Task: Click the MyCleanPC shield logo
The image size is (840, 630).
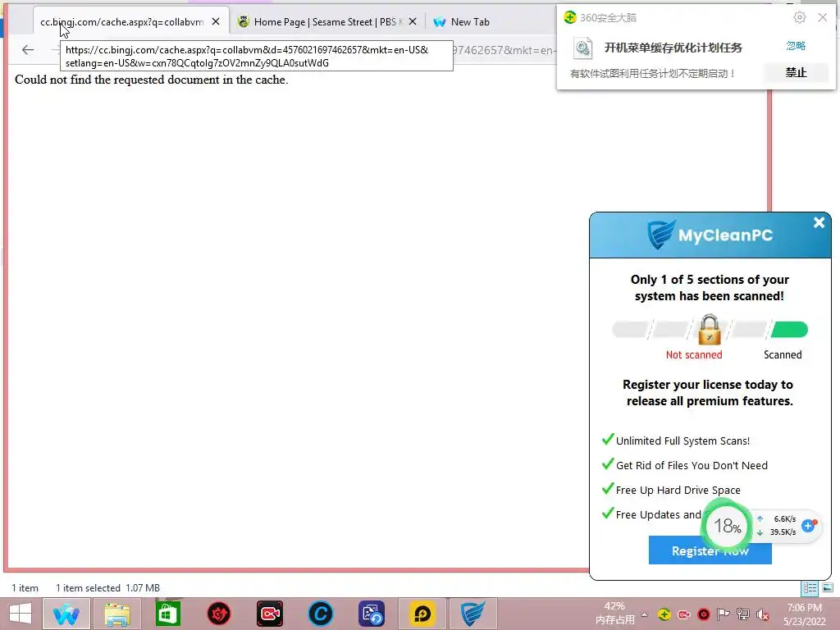Action: tap(660, 235)
